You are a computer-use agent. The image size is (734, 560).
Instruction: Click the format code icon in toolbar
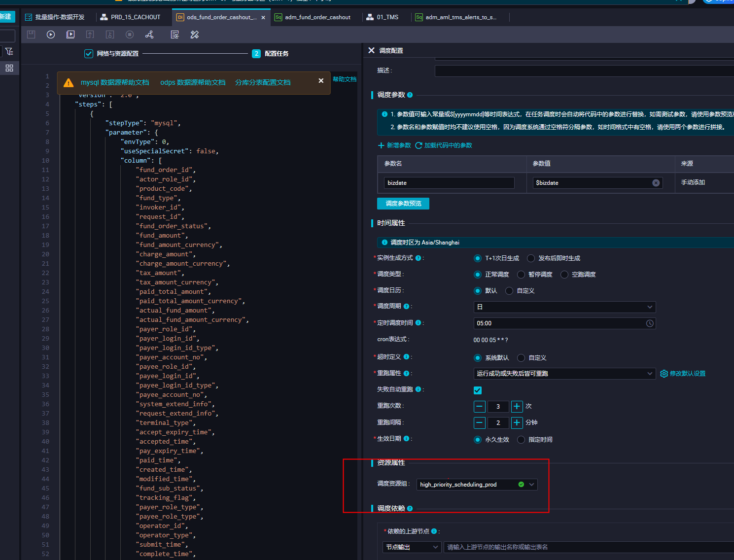[175, 35]
